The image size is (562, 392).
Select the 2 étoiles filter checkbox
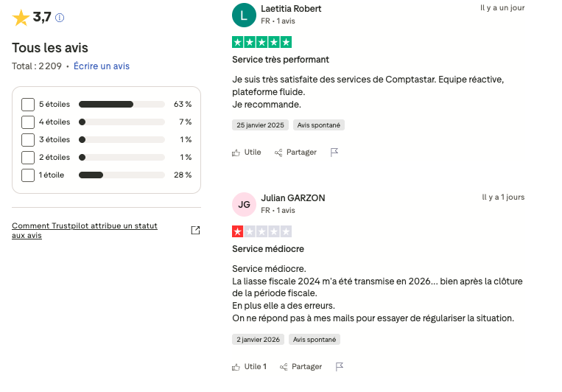coord(28,158)
